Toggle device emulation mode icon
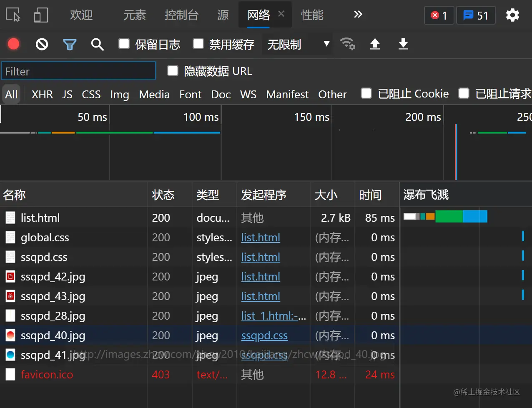The height and width of the screenshot is (408, 532). point(41,15)
